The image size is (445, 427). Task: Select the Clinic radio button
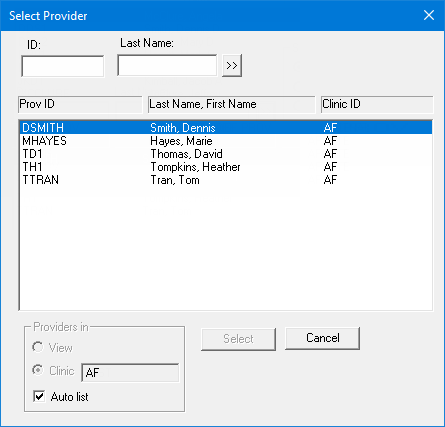(38, 370)
